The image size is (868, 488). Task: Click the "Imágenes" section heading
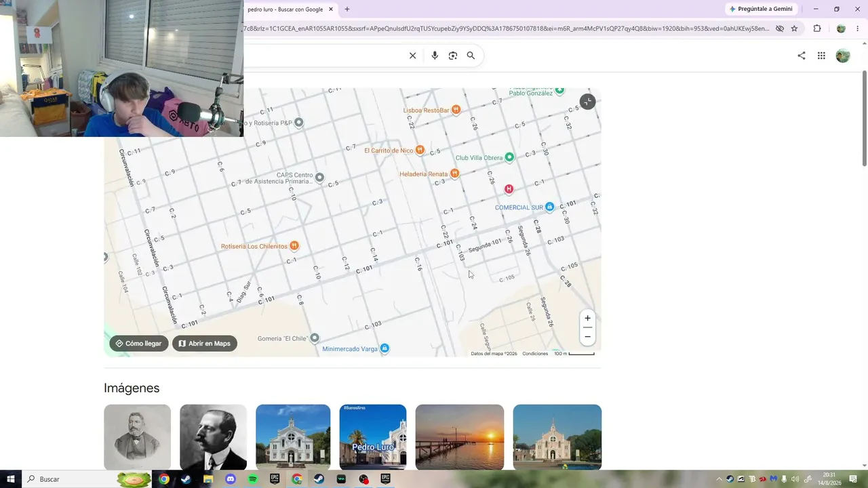pos(132,388)
